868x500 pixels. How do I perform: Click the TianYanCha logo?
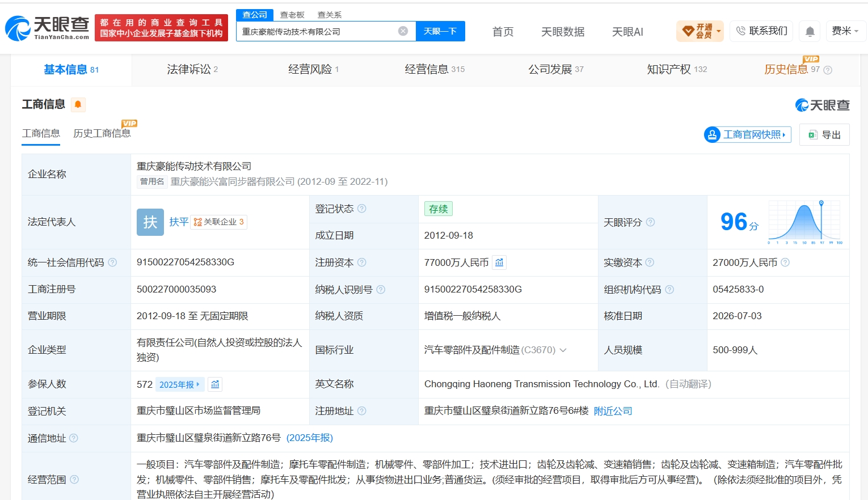point(48,28)
